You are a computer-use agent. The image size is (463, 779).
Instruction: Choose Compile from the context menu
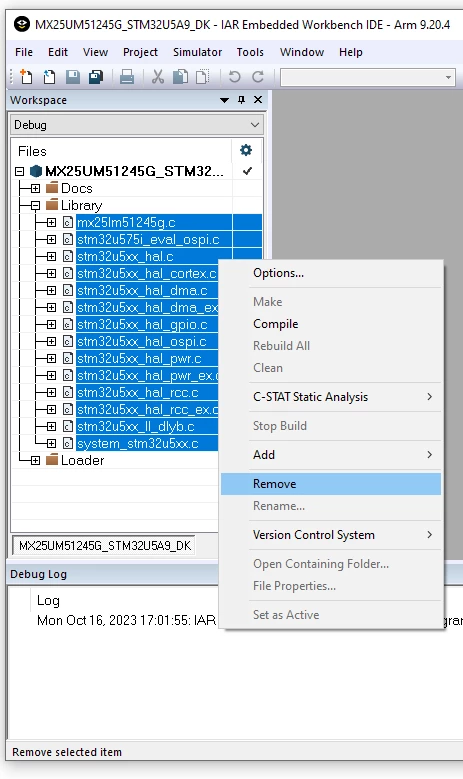[331, 324]
